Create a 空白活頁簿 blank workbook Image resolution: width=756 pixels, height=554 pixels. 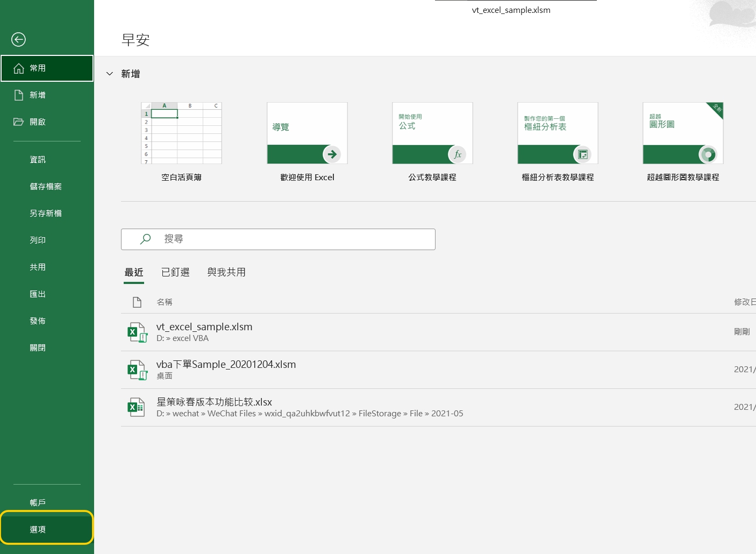(181, 143)
